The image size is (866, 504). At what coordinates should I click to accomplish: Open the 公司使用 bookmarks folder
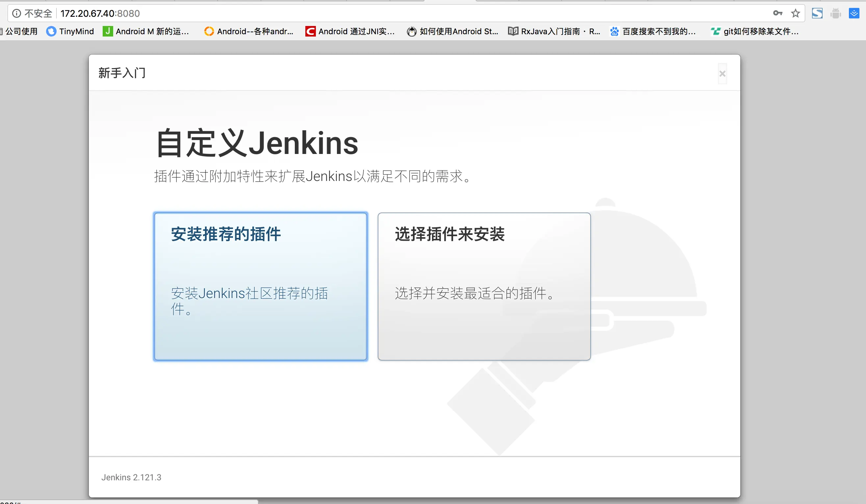(x=20, y=31)
